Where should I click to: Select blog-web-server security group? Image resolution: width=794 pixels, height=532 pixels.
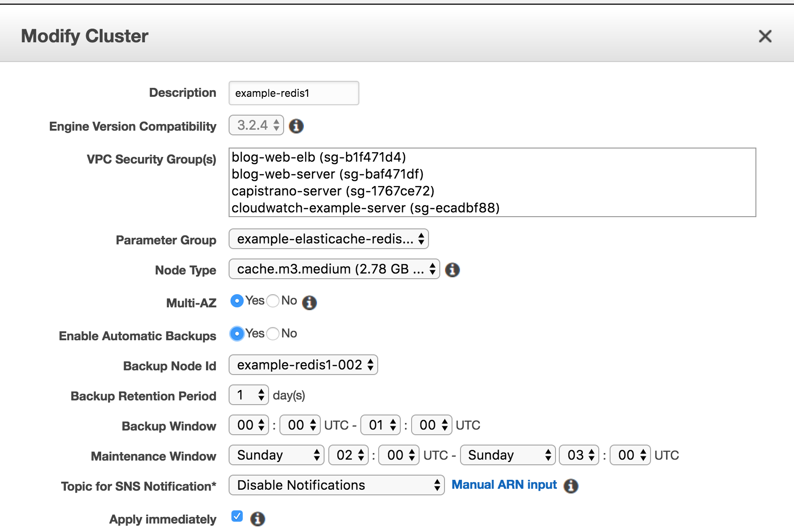pos(492,174)
